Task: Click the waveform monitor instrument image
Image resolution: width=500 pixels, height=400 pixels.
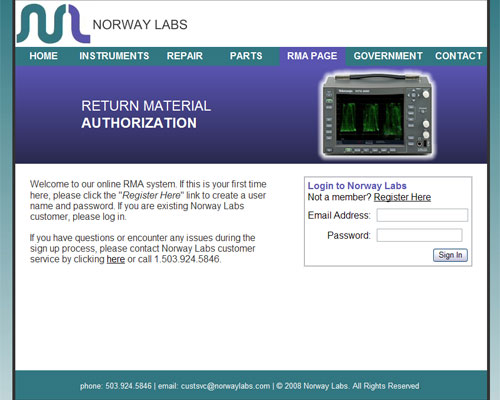Action: [x=378, y=115]
